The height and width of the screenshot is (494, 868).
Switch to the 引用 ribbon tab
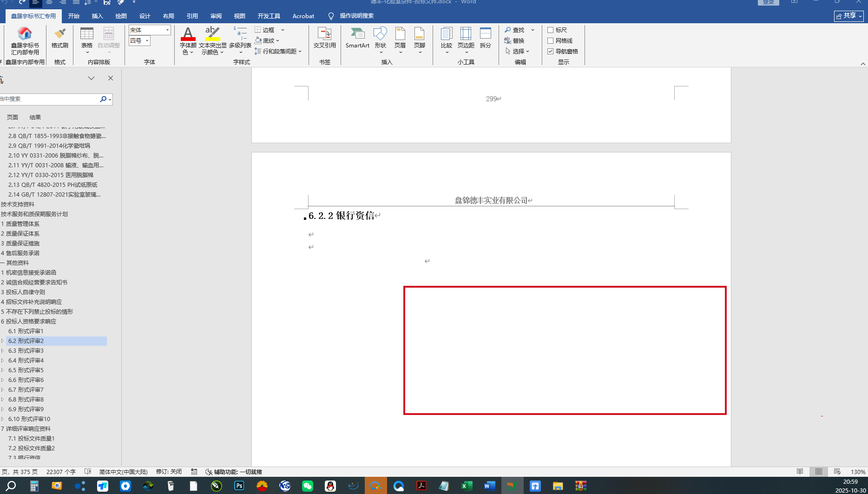click(x=192, y=16)
